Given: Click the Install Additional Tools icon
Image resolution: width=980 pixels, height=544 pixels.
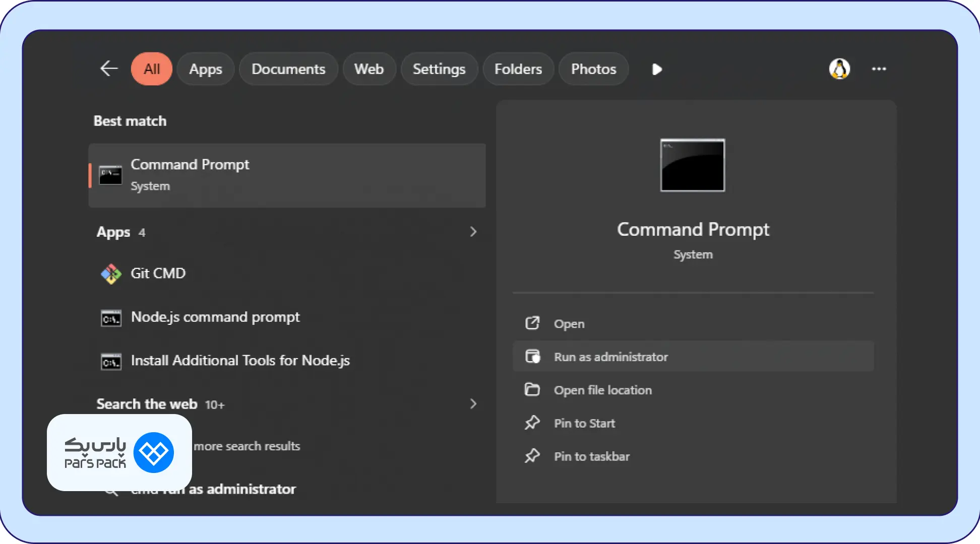Looking at the screenshot, I should click(x=111, y=362).
